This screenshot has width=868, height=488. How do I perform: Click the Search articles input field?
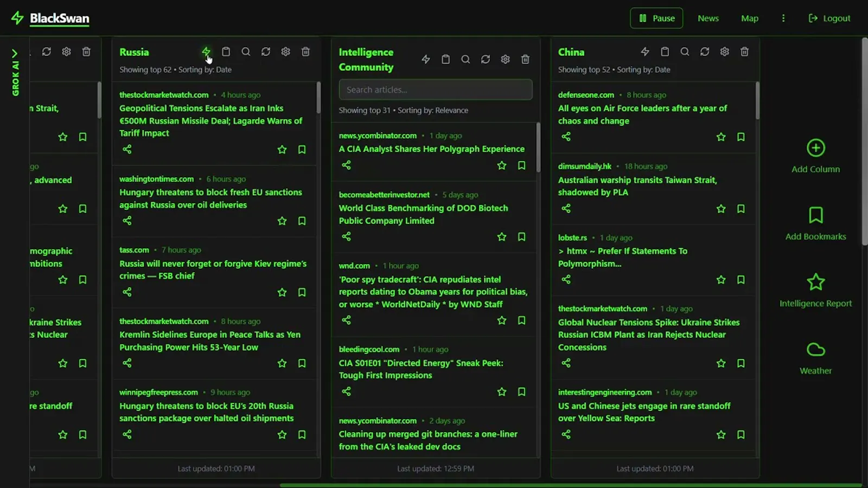436,89
